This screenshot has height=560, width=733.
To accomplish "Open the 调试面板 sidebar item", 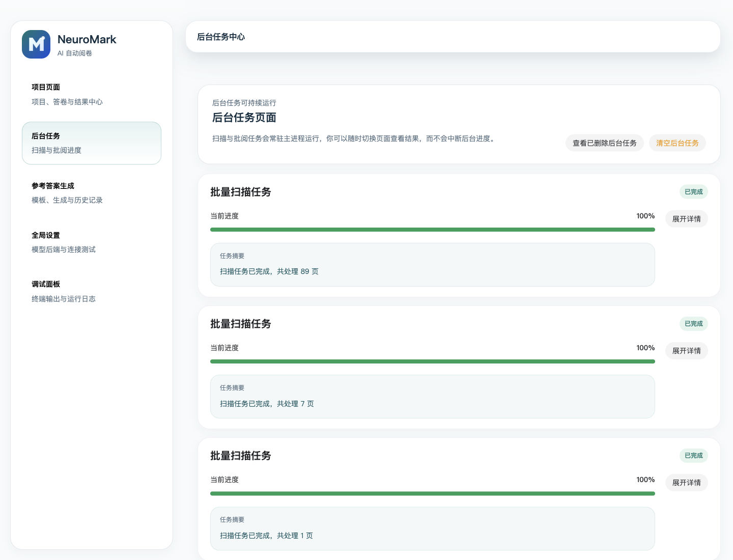I will pyautogui.click(x=92, y=291).
